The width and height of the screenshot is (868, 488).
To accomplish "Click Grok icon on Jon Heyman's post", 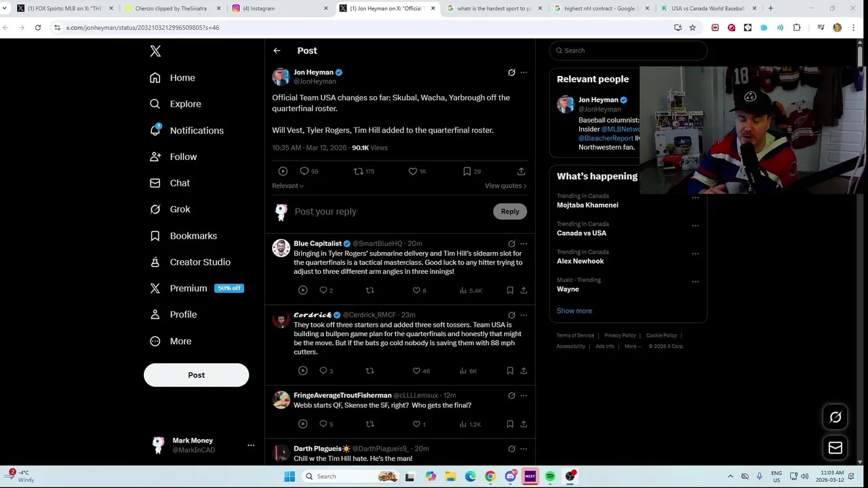I will (x=511, y=73).
